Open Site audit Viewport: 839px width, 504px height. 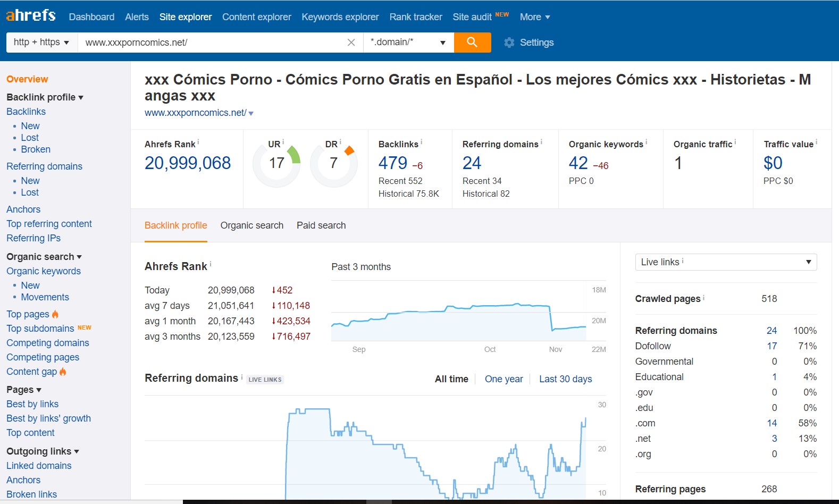(x=472, y=17)
